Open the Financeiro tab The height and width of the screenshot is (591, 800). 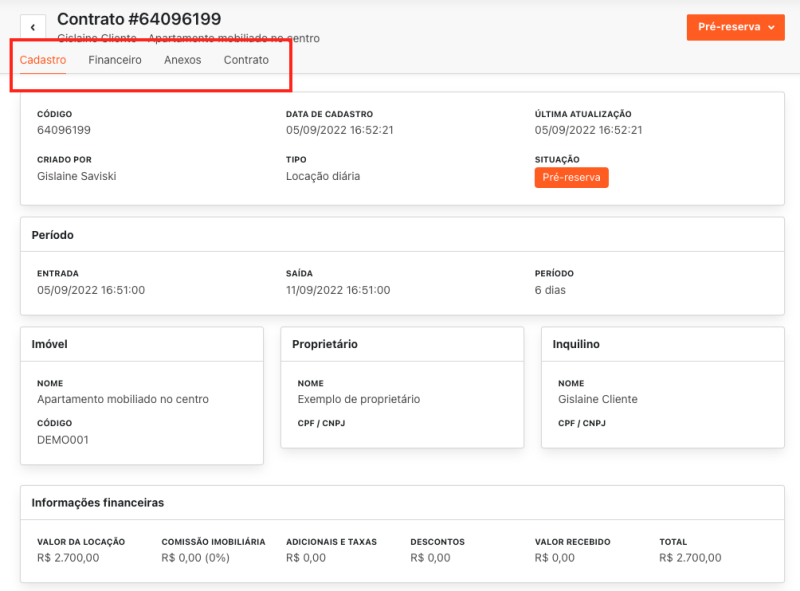(115, 60)
